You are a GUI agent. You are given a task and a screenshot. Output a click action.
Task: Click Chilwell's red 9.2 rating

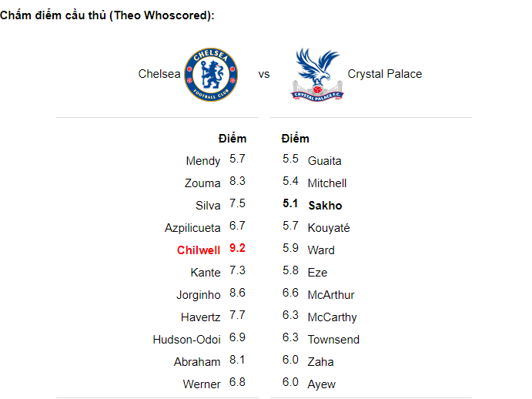click(x=237, y=249)
